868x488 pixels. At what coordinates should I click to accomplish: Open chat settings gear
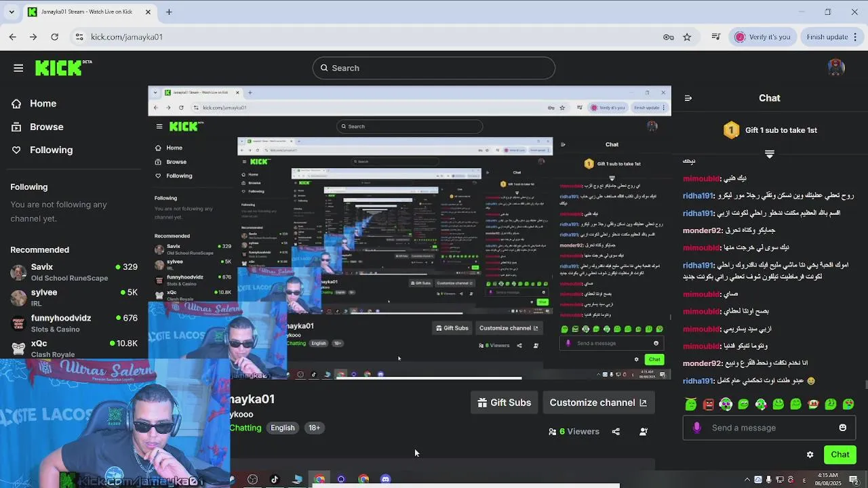[810, 455]
